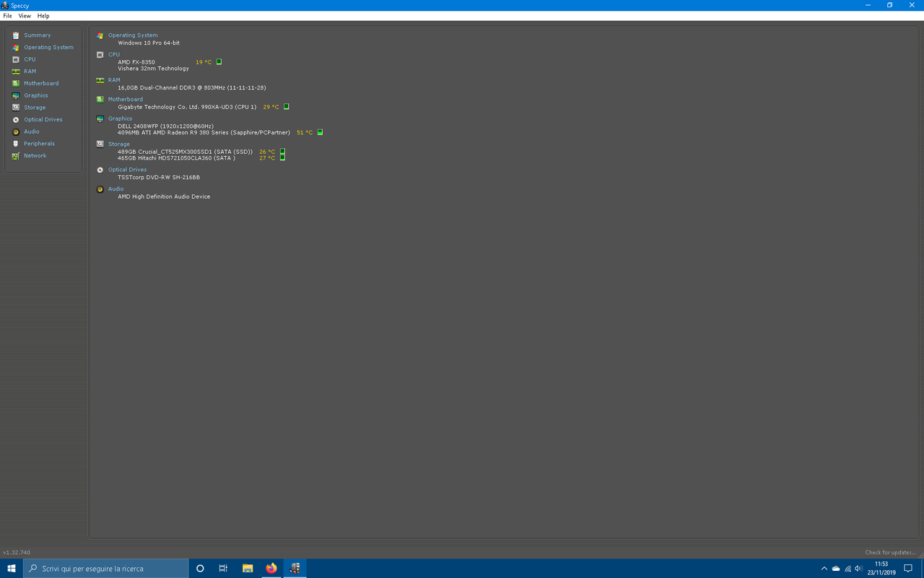
Task: Click the Optical Drives sidebar disc icon
Action: (x=16, y=119)
